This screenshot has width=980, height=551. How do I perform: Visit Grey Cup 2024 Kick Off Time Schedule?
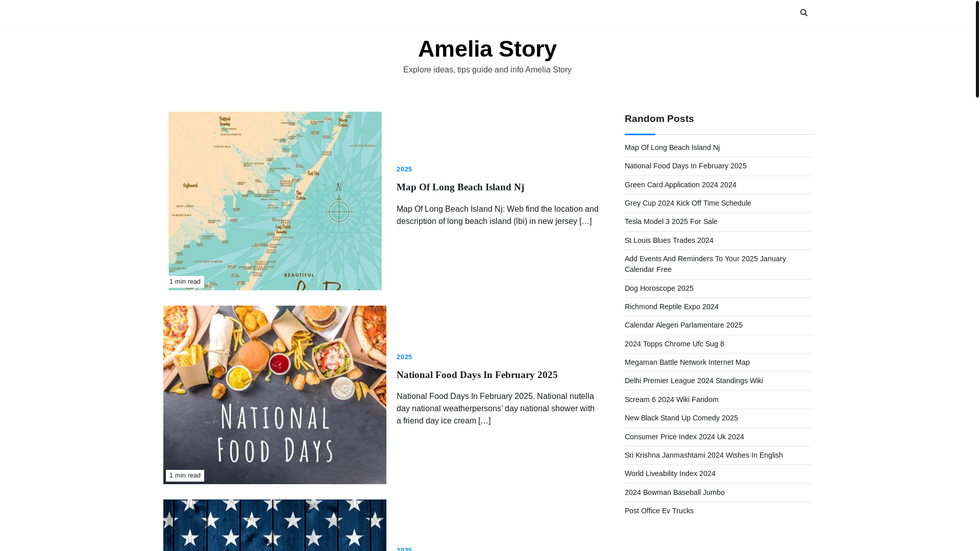(x=688, y=203)
